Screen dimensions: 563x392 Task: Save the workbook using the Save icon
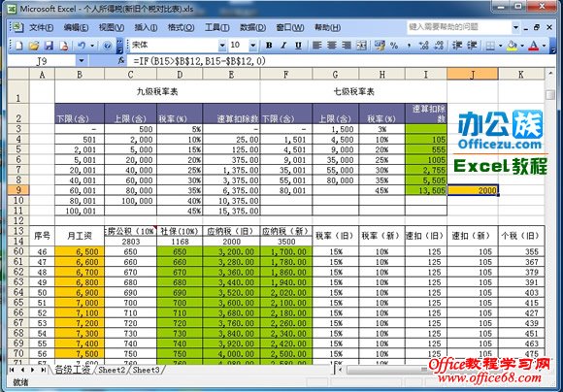coord(49,46)
